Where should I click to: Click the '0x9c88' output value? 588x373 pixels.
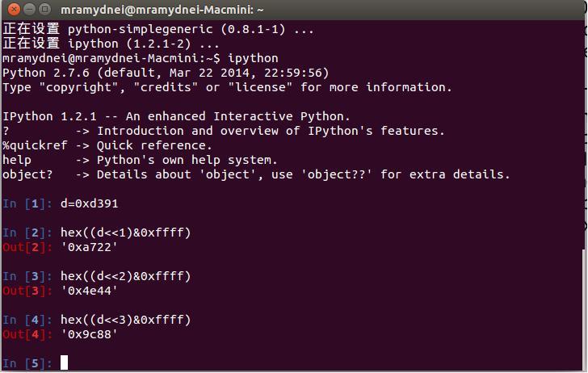[x=89, y=333]
